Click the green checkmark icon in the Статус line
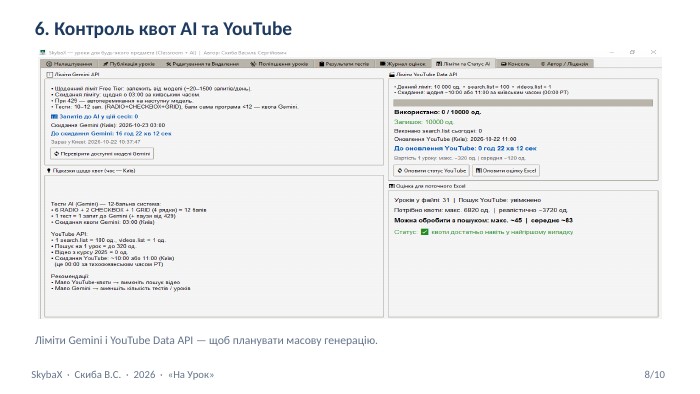The width and height of the screenshot is (700, 394). click(425, 232)
